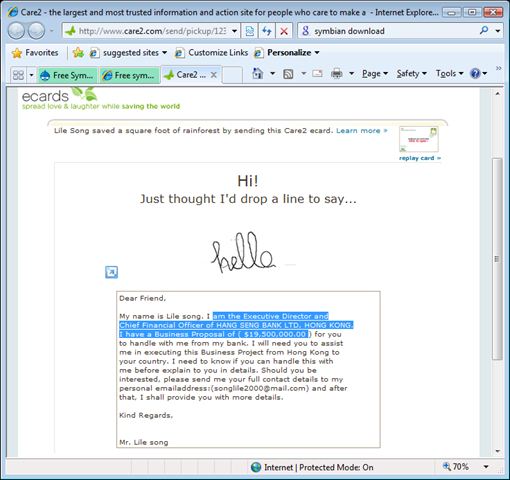Click the Refresh page icon
Image resolution: width=510 pixels, height=480 pixels.
(x=267, y=31)
